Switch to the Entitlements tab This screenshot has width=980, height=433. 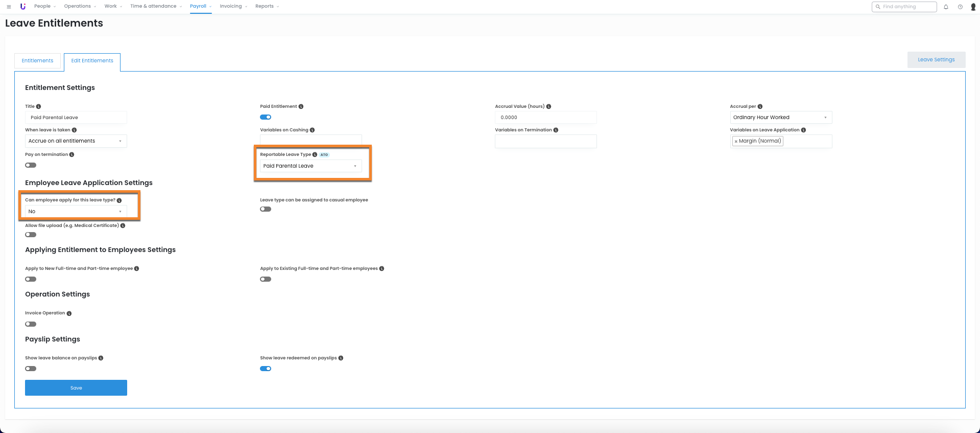(37, 61)
